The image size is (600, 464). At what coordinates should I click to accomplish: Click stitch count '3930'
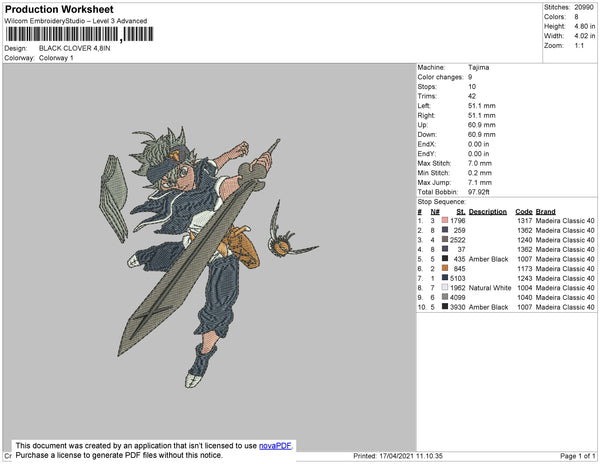[x=458, y=307]
